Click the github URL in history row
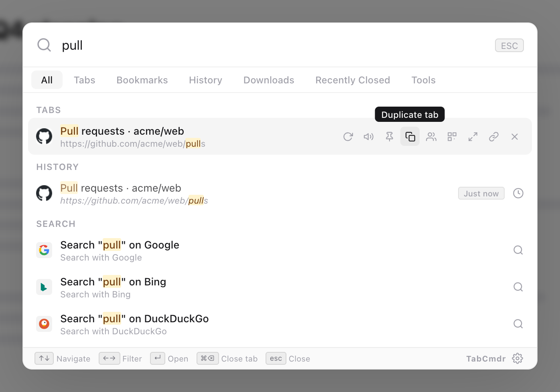This screenshot has height=392, width=560. [x=134, y=200]
